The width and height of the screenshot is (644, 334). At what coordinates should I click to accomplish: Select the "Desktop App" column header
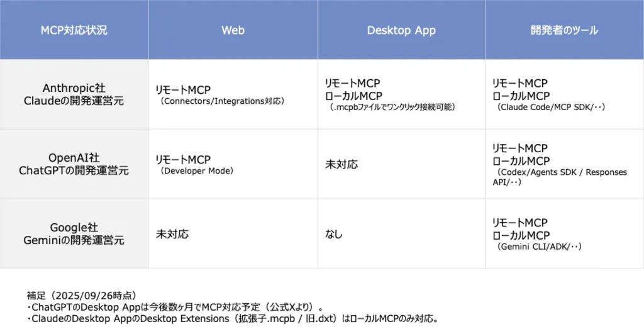pyautogui.click(x=401, y=30)
